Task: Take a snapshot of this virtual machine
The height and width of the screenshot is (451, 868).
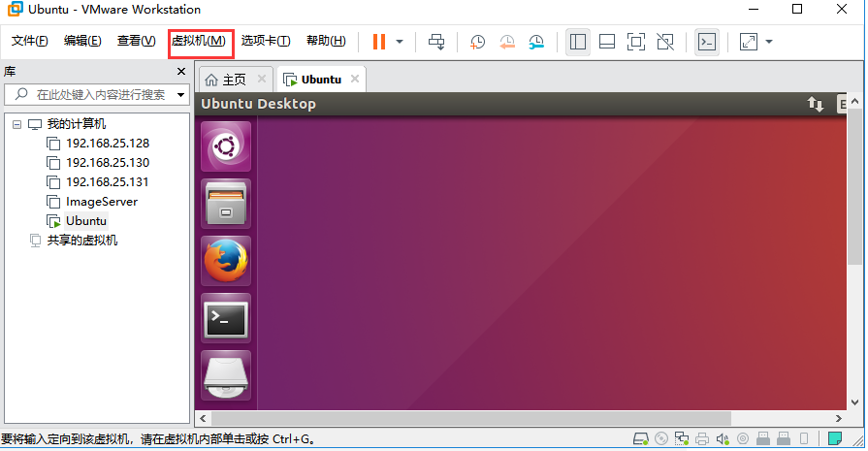Action: [x=477, y=42]
